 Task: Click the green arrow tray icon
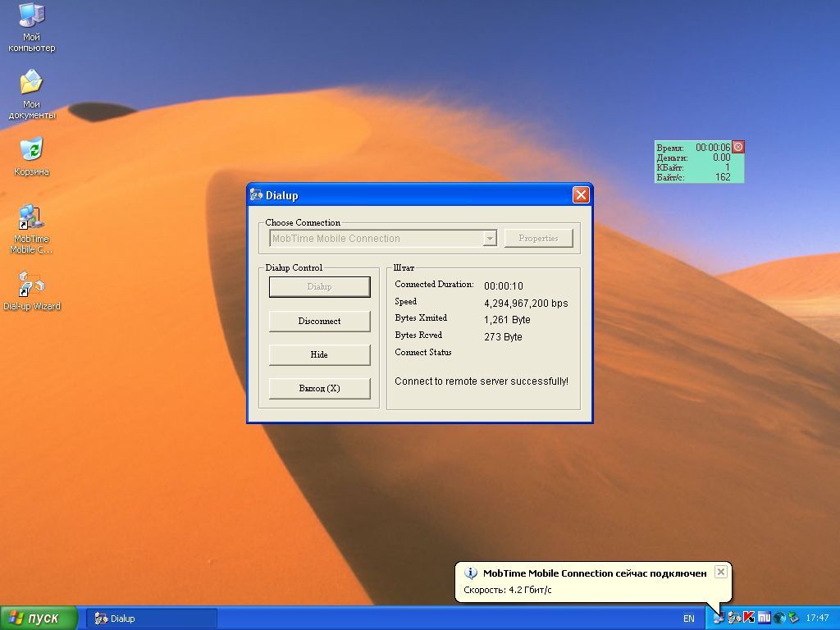(793, 619)
